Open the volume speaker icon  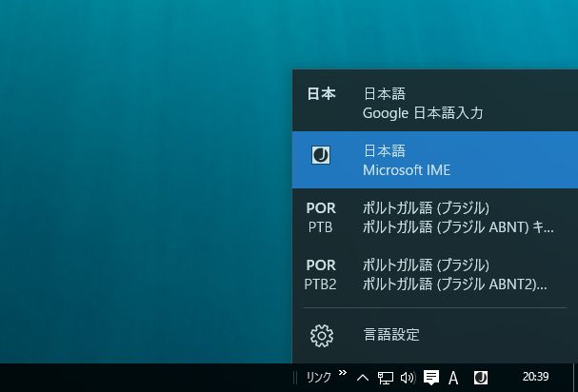coord(408,378)
